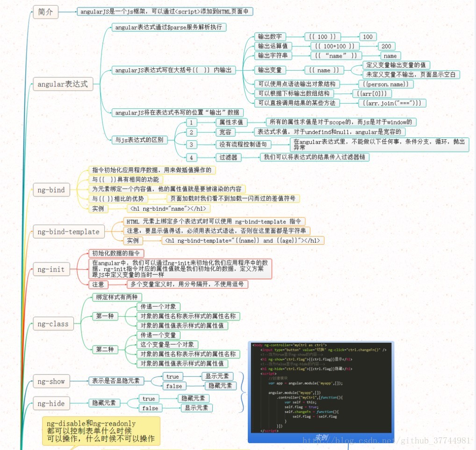
Task: Click the angularJS是一个js框架 description node
Action: pos(165,12)
